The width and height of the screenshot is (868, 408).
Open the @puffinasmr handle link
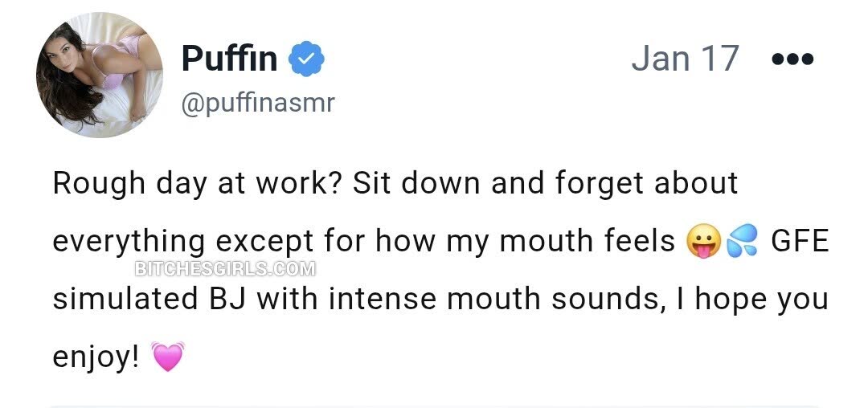click(256, 102)
